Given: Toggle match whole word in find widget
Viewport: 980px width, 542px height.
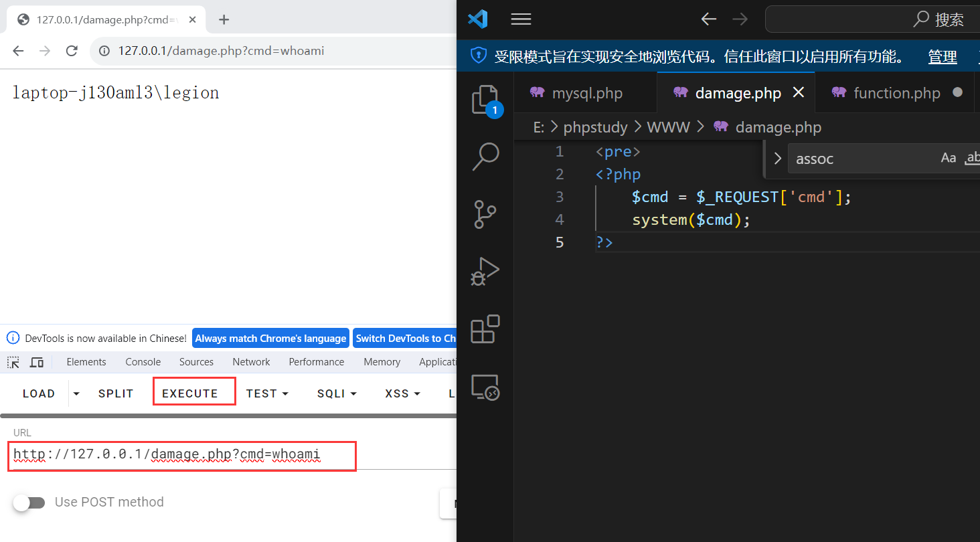Looking at the screenshot, I should 972,158.
